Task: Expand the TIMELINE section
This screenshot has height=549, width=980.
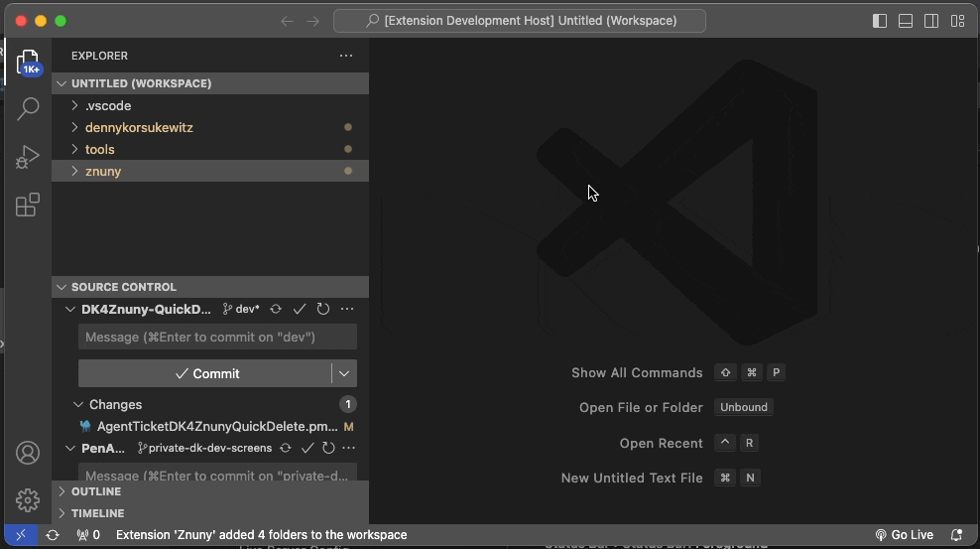Action: 210,513
